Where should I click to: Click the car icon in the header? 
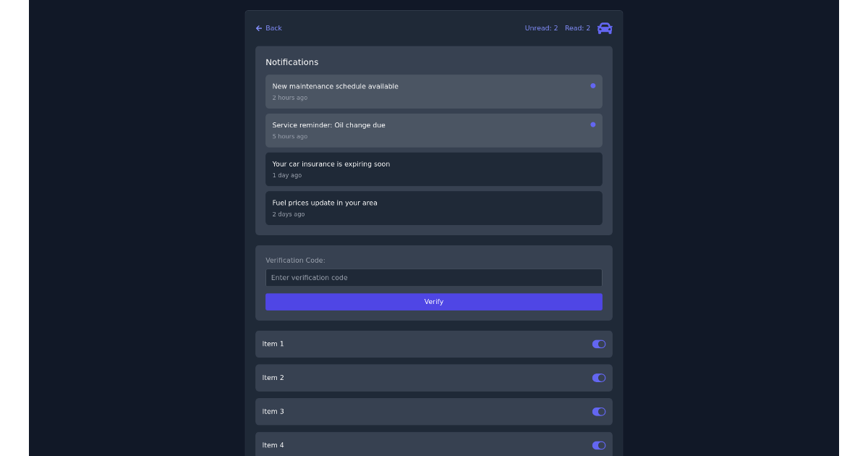[605, 28]
